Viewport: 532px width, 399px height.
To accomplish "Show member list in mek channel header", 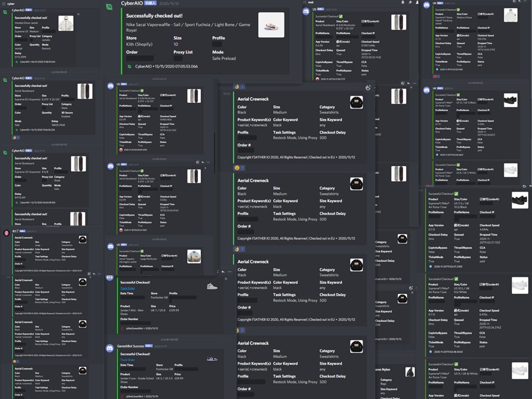I will pos(417,3).
